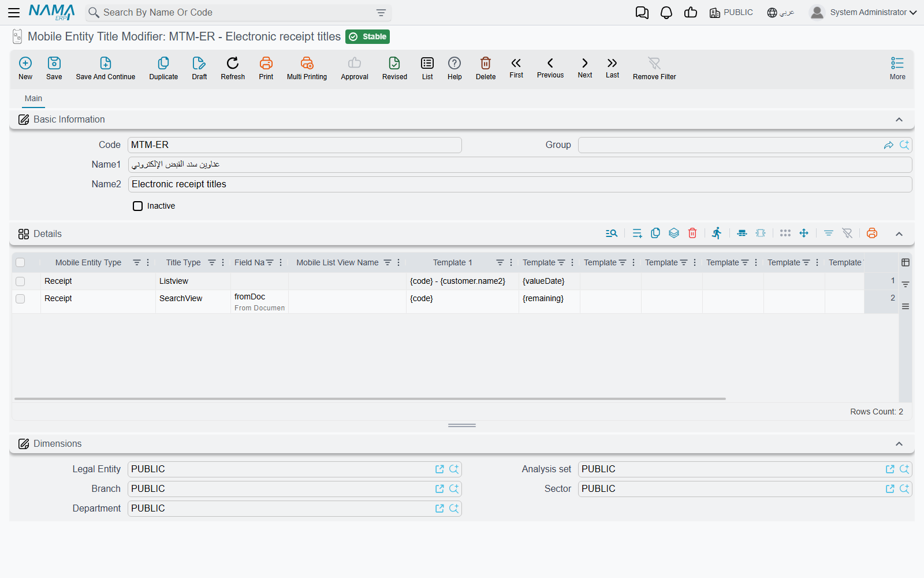Click the Revised icon
This screenshot has width=924, height=578.
(394, 63)
